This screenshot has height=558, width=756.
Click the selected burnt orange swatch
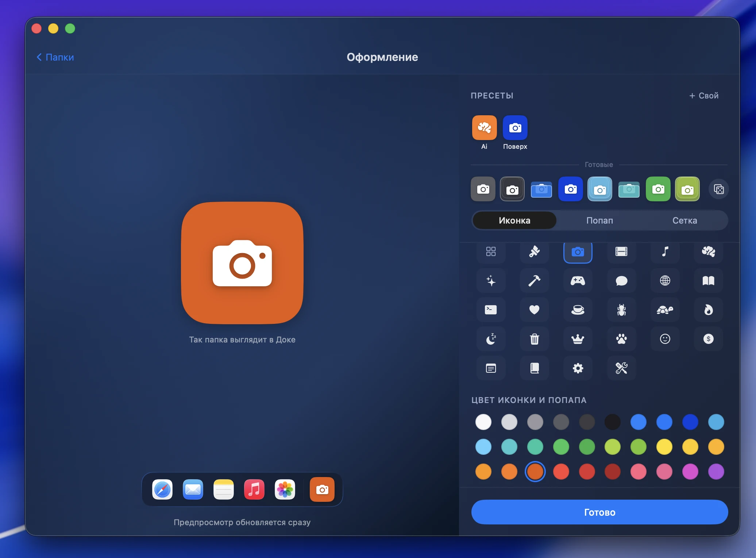click(x=535, y=472)
